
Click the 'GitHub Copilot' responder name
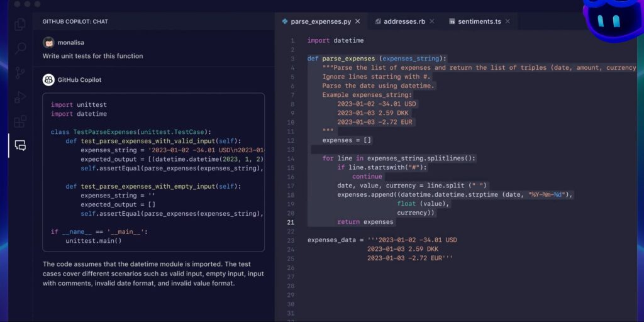(x=79, y=80)
